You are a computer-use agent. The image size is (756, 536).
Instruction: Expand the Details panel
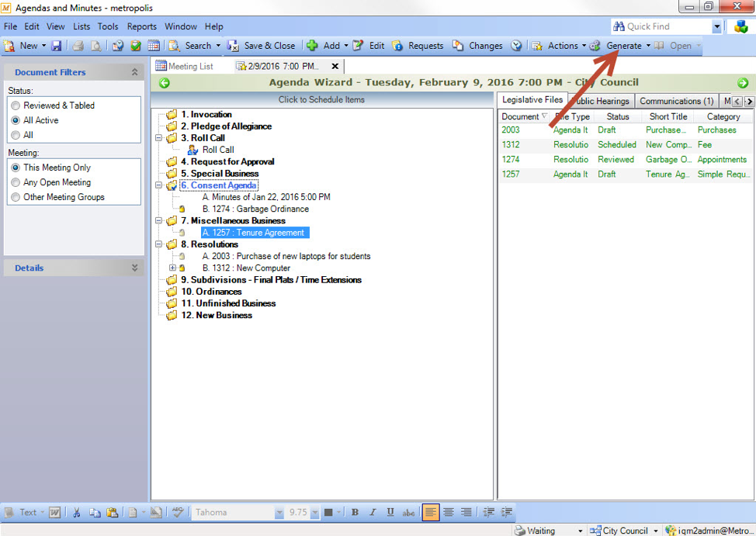pyautogui.click(x=134, y=268)
